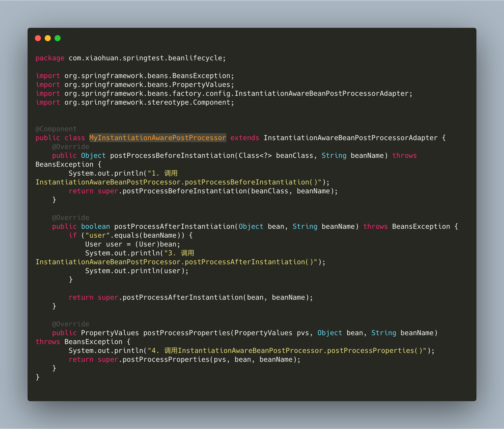Screen dimensions: 504x429
Task: Click the red close dot
Action: [x=38, y=38]
